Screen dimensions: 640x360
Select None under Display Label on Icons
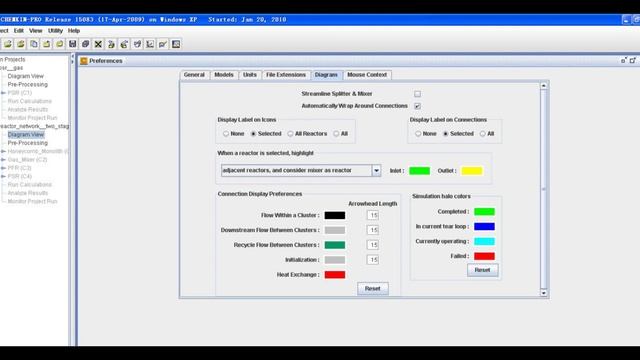(x=226, y=133)
